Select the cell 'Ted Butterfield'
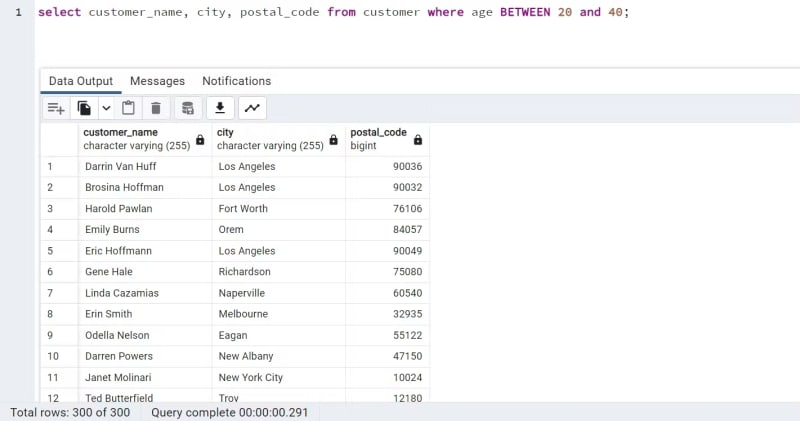 [x=145, y=396]
